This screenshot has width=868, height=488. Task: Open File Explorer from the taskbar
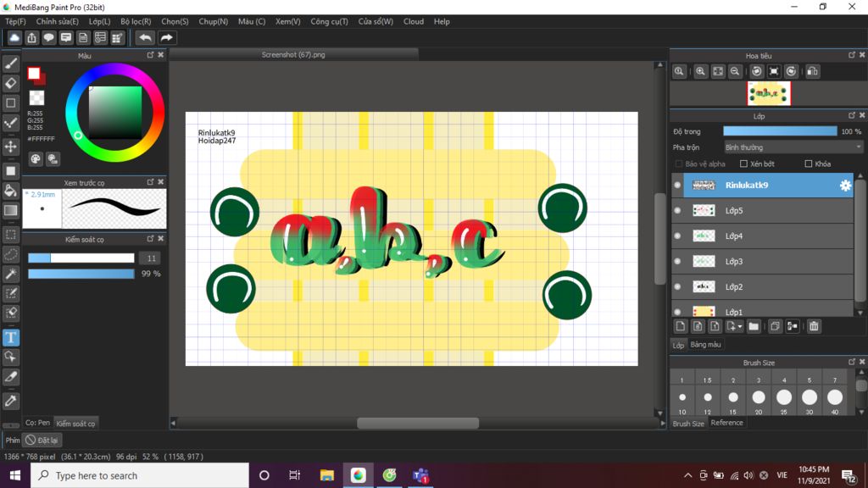(x=327, y=475)
